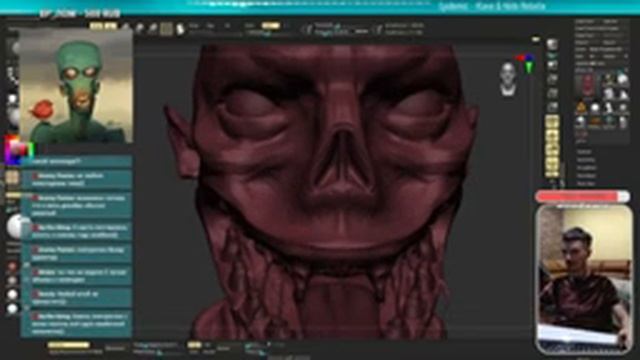Click the Make PolyMesh3D button
Viewport: 640px width, 360px height.
click(x=606, y=49)
